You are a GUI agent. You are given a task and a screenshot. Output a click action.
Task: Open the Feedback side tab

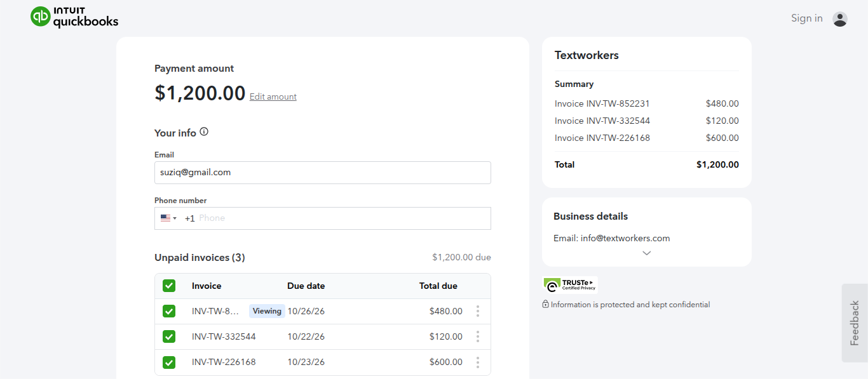[855, 322]
